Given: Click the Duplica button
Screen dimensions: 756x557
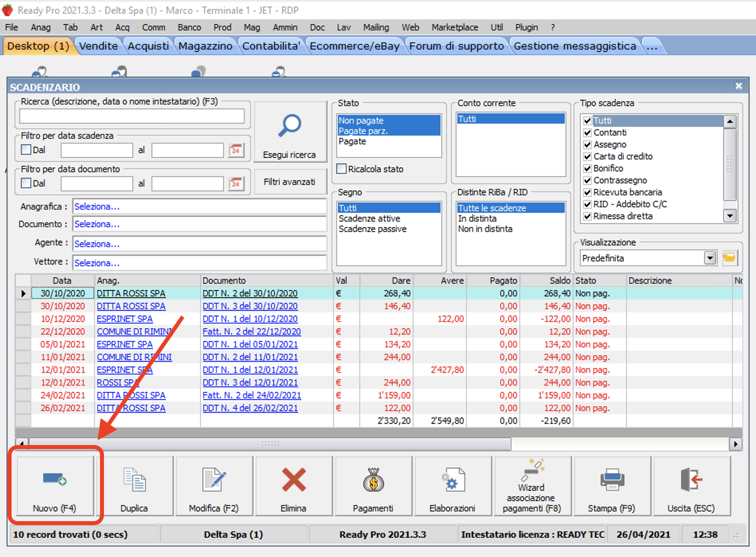Looking at the screenshot, I should pos(134,486).
